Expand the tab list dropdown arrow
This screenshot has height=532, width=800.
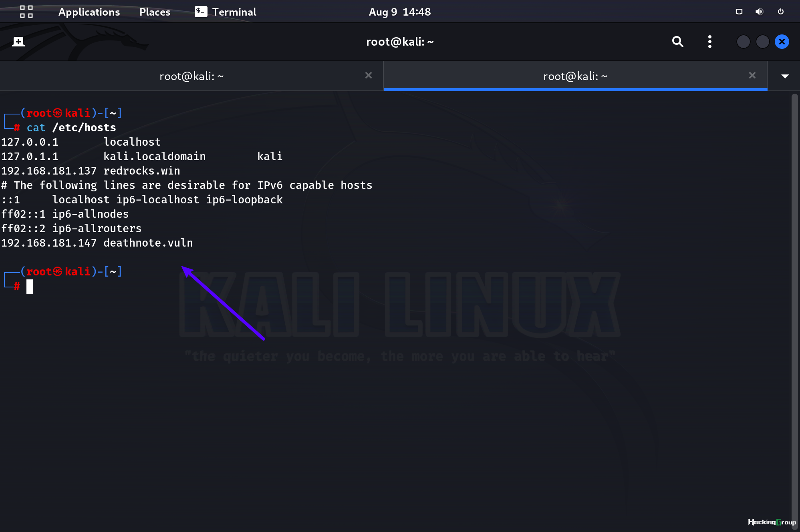click(x=785, y=76)
